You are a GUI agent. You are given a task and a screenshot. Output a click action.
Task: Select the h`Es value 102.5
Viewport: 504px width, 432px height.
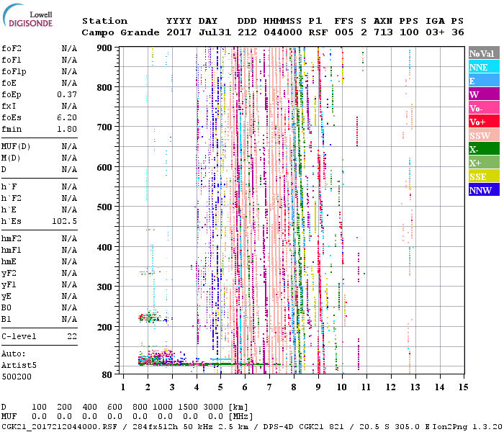(64, 221)
